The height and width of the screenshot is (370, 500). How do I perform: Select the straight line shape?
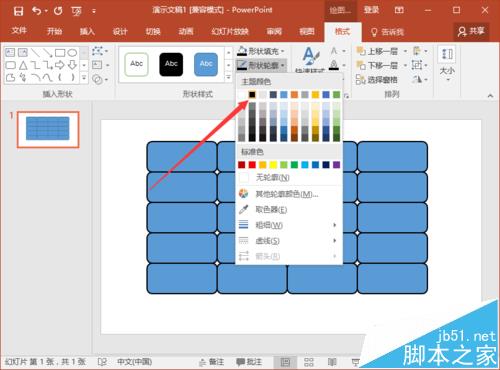35,52
